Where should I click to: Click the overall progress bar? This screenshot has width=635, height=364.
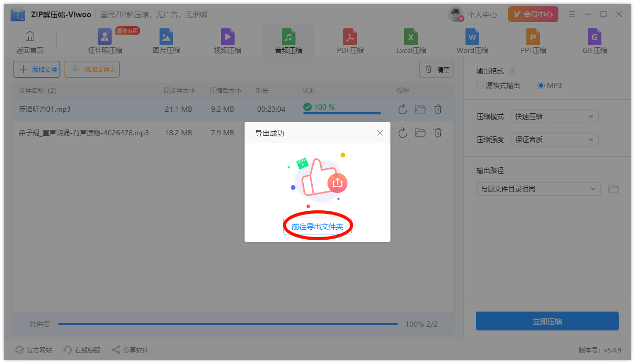click(228, 324)
